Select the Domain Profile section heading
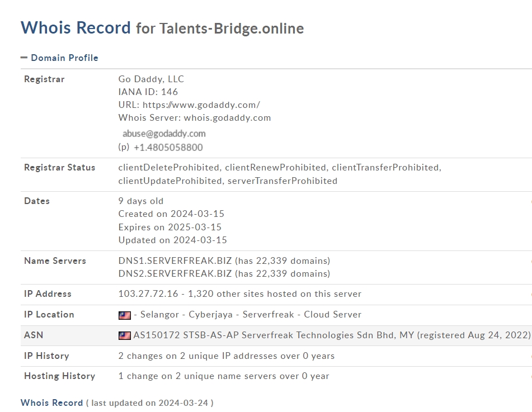Screen dimensions: 532x412 pyautogui.click(x=64, y=58)
